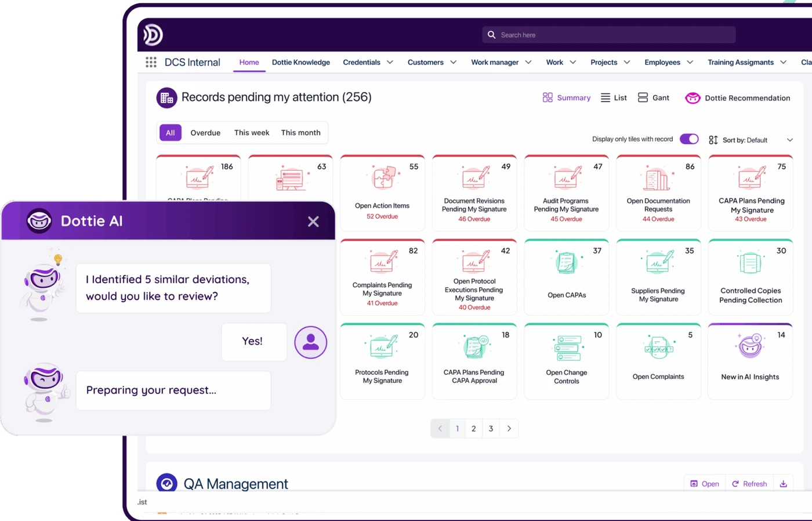Switch to List view
The image size is (812, 521).
(x=614, y=97)
